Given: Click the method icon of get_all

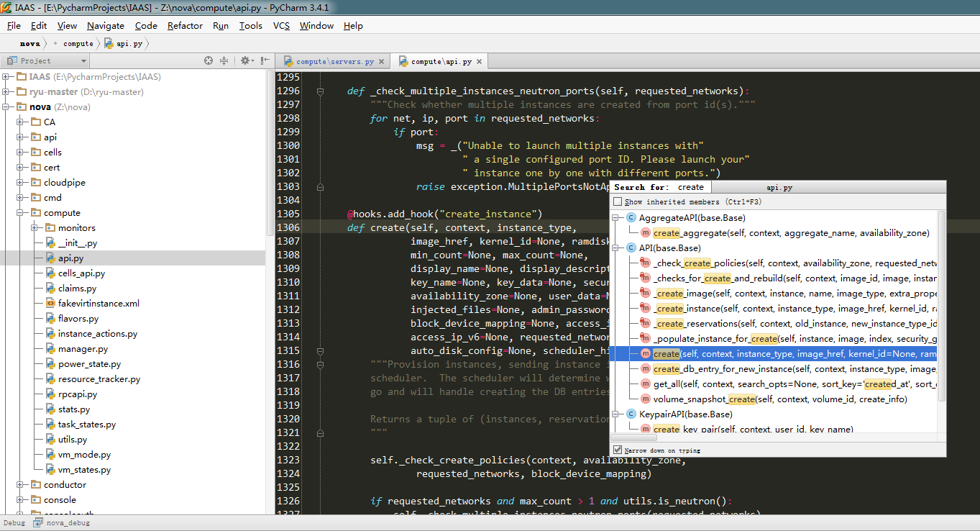Looking at the screenshot, I should click(x=646, y=383).
